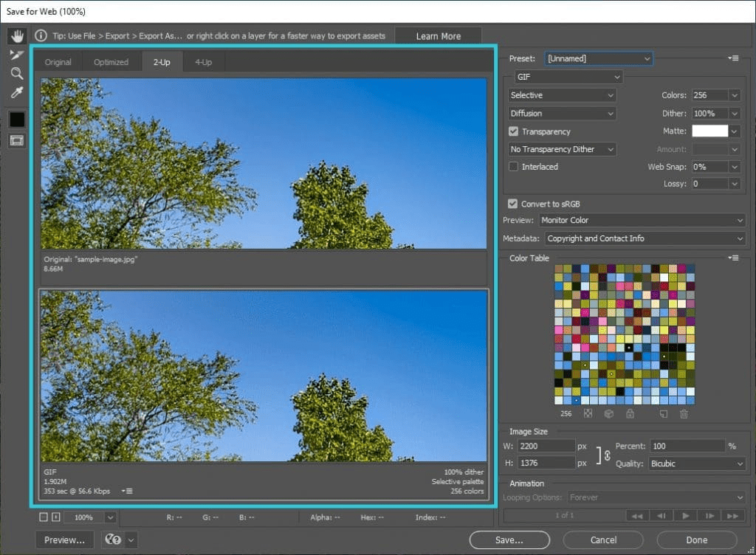Screen dimensions: 756x555
Task: Click the Learn More button
Action: click(x=439, y=36)
